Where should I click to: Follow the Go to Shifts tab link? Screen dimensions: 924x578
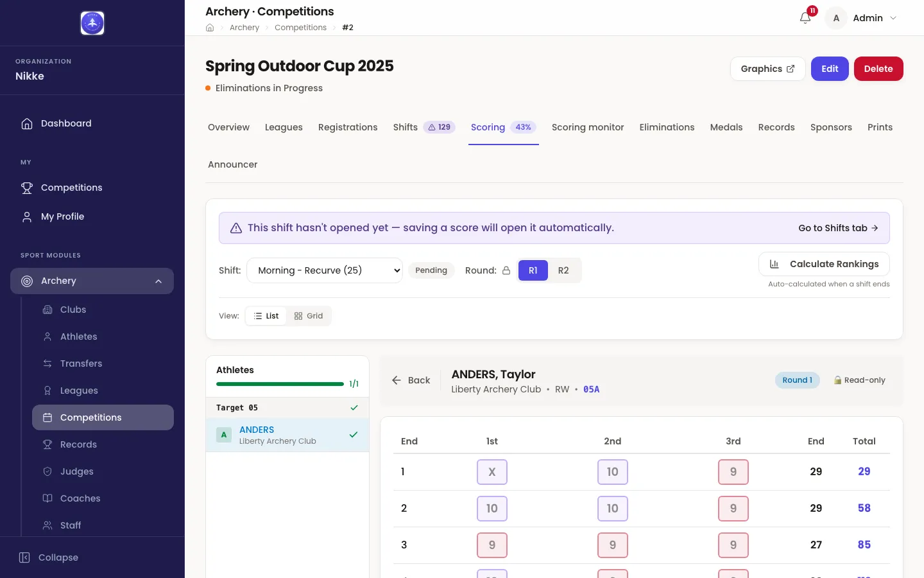coord(839,228)
